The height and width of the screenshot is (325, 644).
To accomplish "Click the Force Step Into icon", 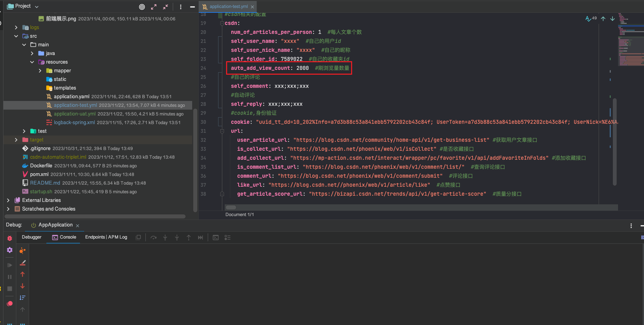I will click(x=177, y=238).
